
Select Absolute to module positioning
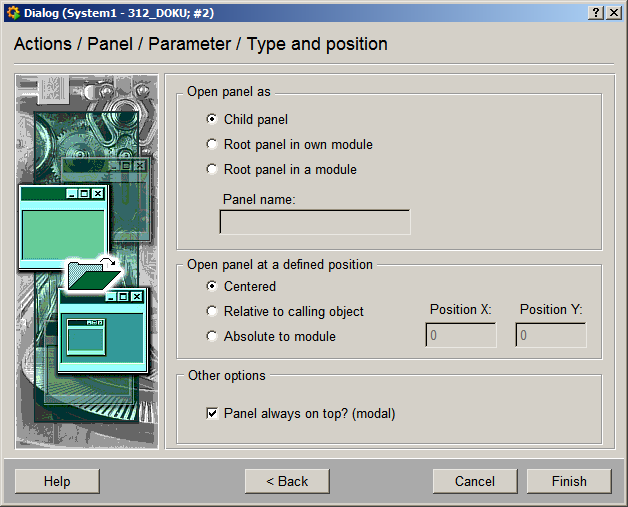[x=212, y=336]
